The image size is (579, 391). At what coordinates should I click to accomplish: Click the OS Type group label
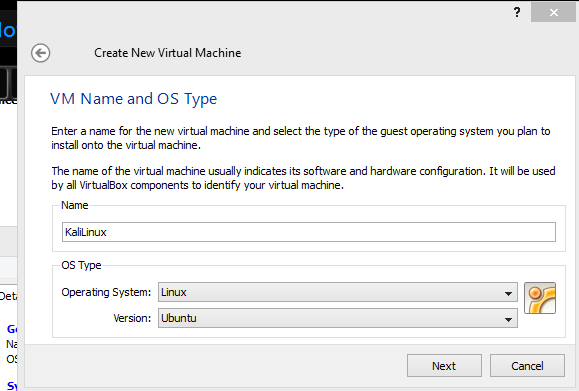coord(81,265)
